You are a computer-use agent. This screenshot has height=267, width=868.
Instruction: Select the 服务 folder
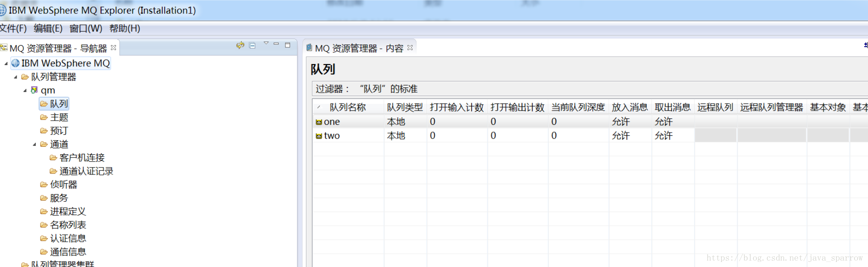pyautogui.click(x=59, y=198)
